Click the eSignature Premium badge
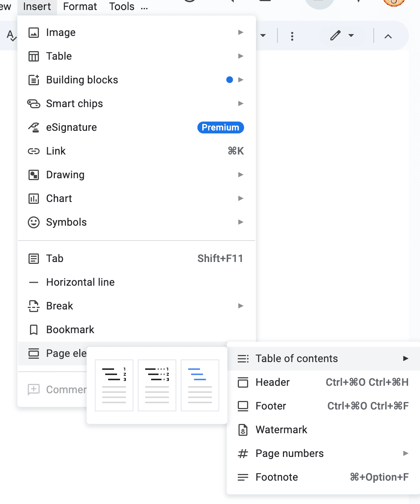The height and width of the screenshot is (504, 420). 220,127
